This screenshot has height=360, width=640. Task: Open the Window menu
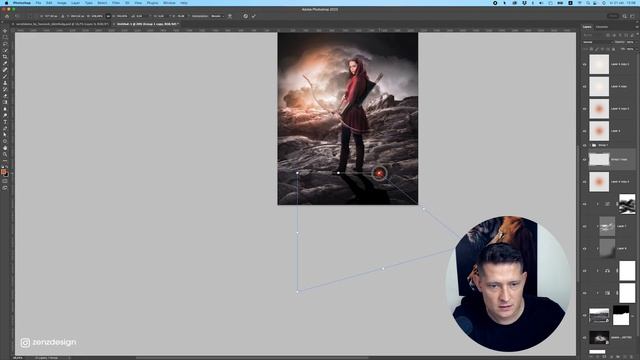tap(169, 3)
